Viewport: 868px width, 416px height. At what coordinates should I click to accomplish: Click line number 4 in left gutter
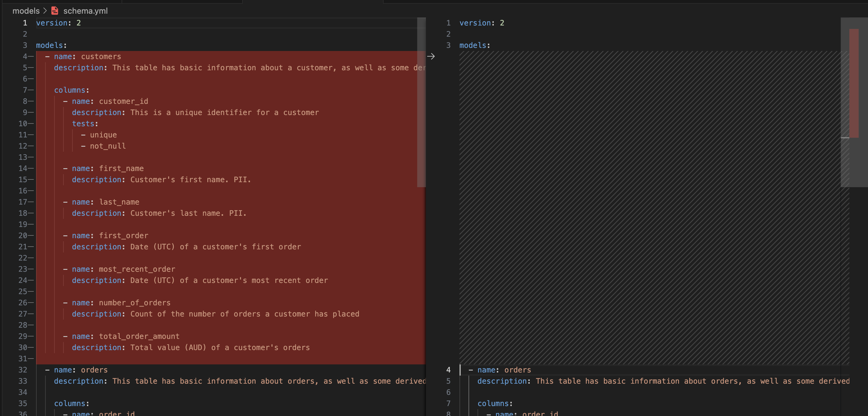click(x=25, y=56)
